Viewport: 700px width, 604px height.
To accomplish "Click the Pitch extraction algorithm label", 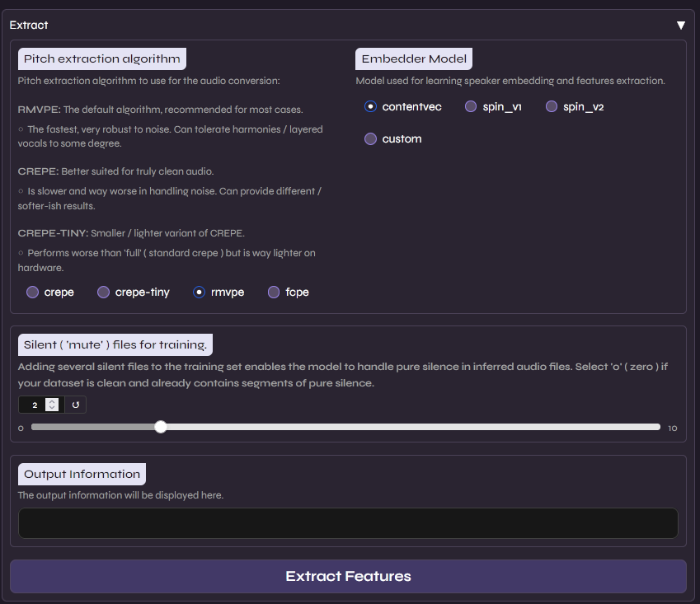I will coord(101,59).
